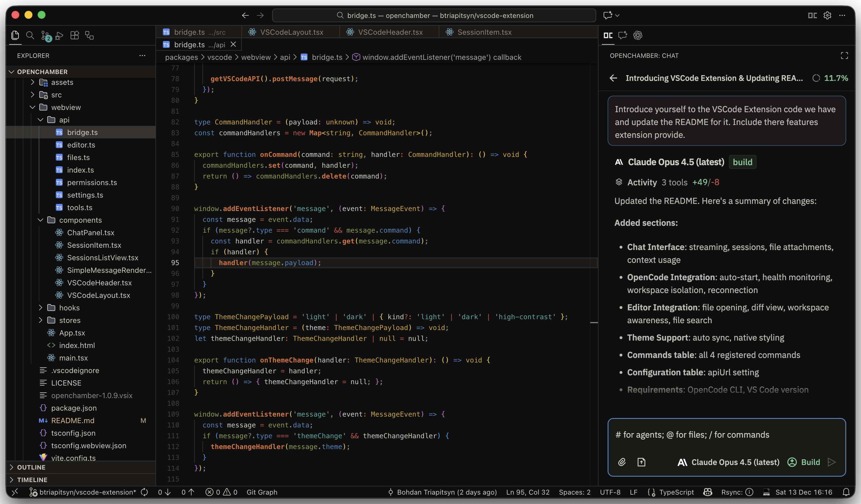
Task: Click Spaces: 2 indentation setting
Action: coord(575,492)
